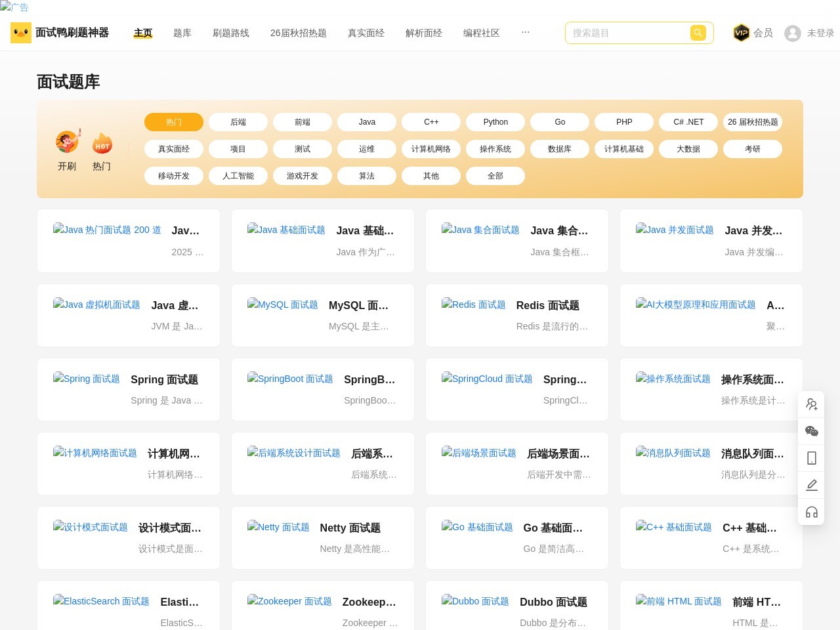Select the 26 届秋招热题 filter pill
840x630 pixels.
coord(753,122)
